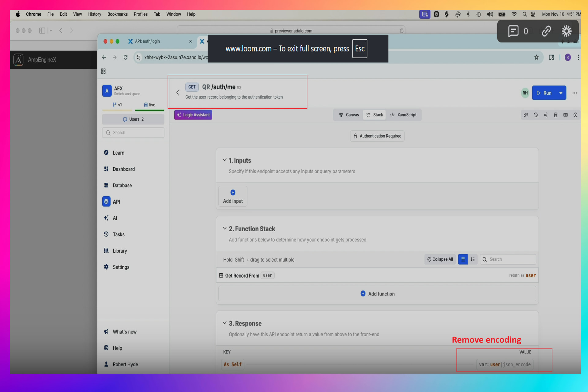Screen dimensions: 588x392
Task: Switch to the live branch tab
Action: pos(149,105)
